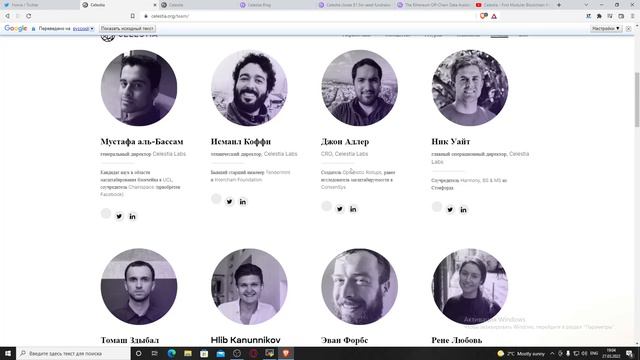
Task: Open File Explorer from the taskbar
Action: (188, 353)
